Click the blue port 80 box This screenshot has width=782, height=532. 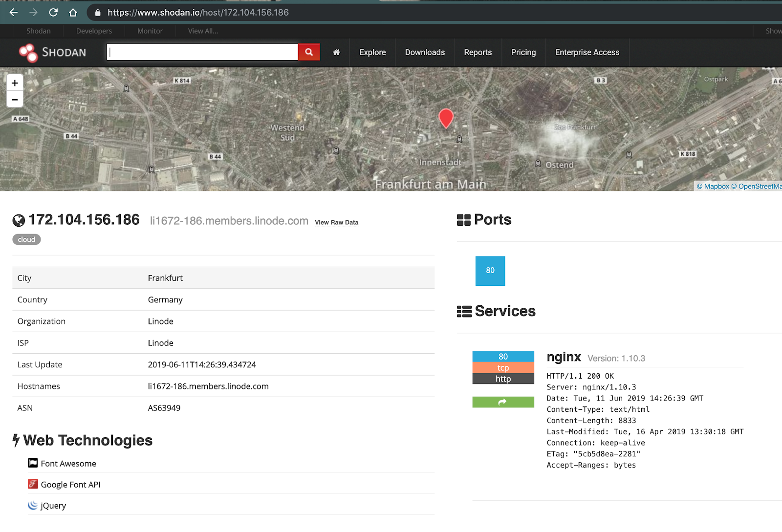[490, 271]
